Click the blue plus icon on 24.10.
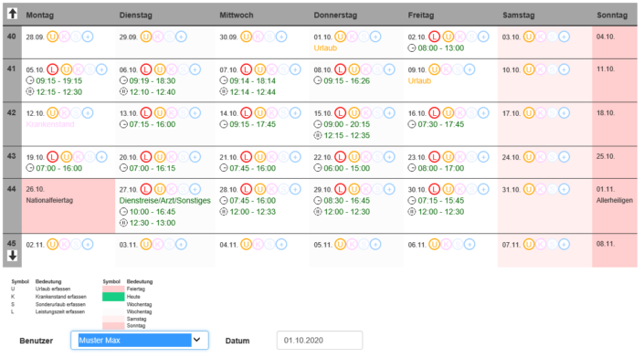The image size is (644, 358). click(x=564, y=157)
